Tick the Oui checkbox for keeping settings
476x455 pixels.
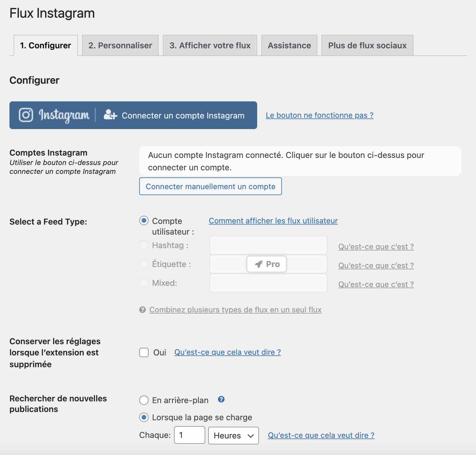point(144,352)
